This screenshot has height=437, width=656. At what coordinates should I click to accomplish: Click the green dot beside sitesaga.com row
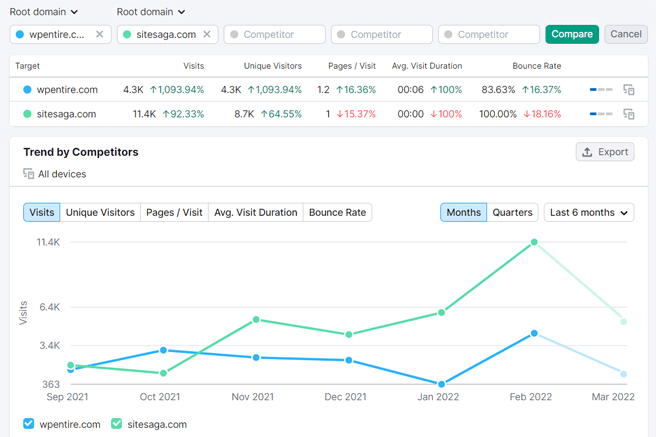click(x=27, y=114)
